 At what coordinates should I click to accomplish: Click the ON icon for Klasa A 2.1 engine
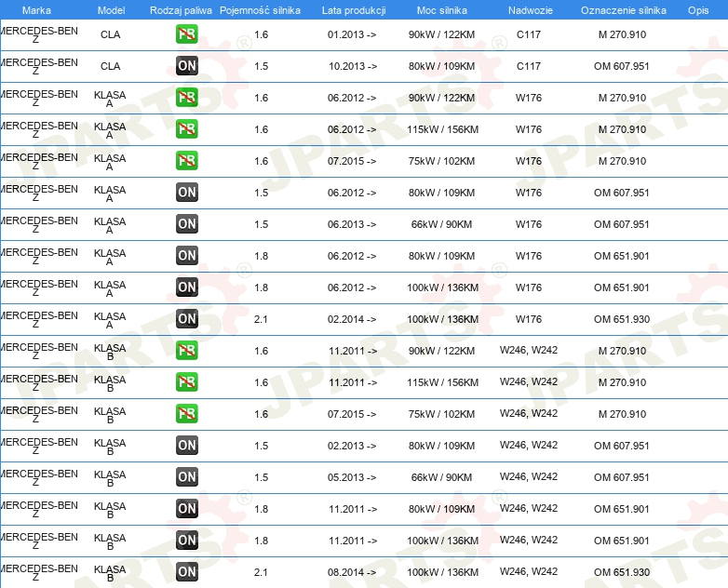pos(187,319)
